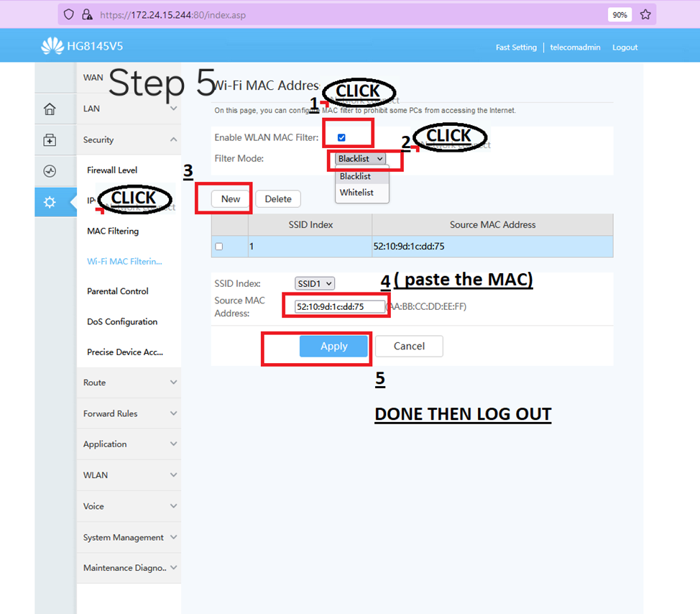700x614 pixels.
Task: Expand the LAN menu section
Action: pyautogui.click(x=129, y=109)
